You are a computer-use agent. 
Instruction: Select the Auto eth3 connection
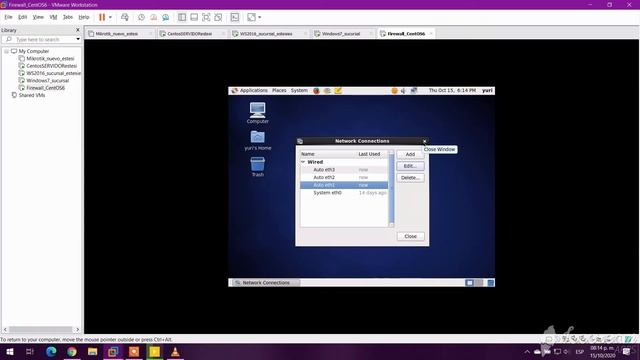pyautogui.click(x=344, y=170)
